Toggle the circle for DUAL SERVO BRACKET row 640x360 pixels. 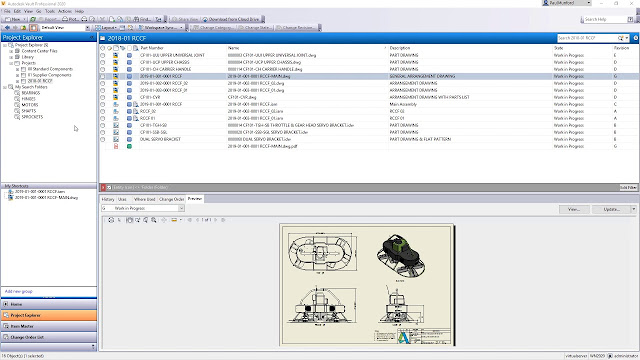[x=102, y=139]
